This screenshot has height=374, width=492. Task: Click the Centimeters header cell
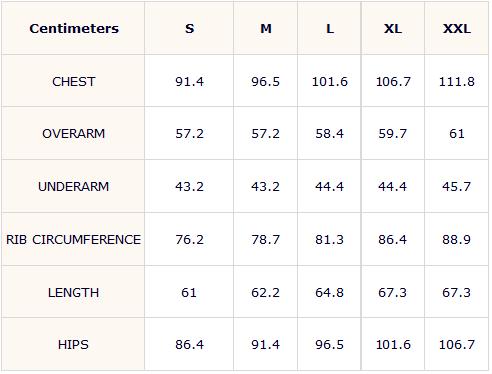(74, 29)
